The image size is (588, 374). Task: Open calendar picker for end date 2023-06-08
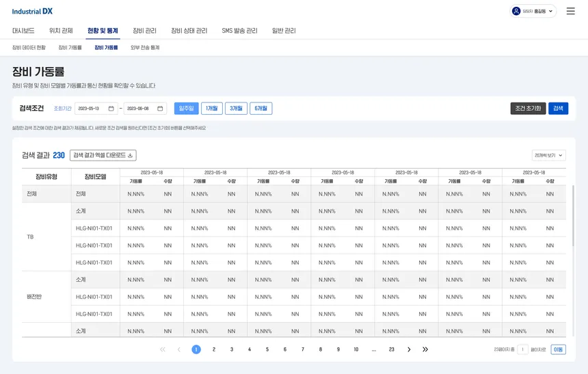point(160,109)
